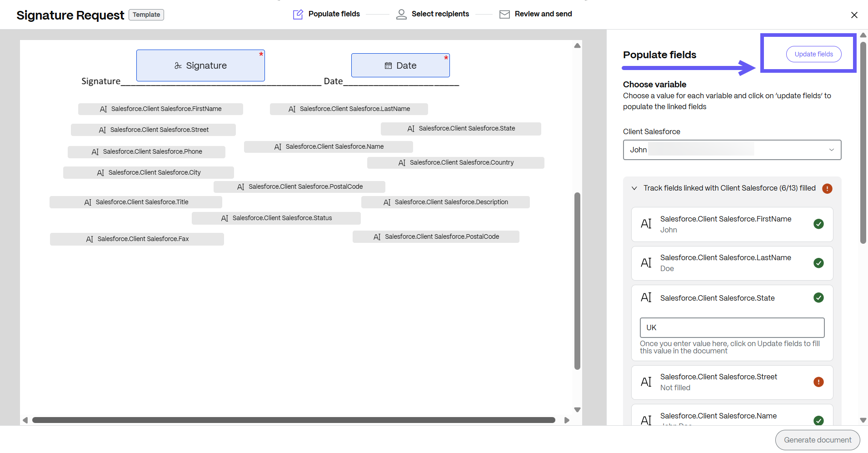Click the text icon on the LastName card

tap(646, 263)
